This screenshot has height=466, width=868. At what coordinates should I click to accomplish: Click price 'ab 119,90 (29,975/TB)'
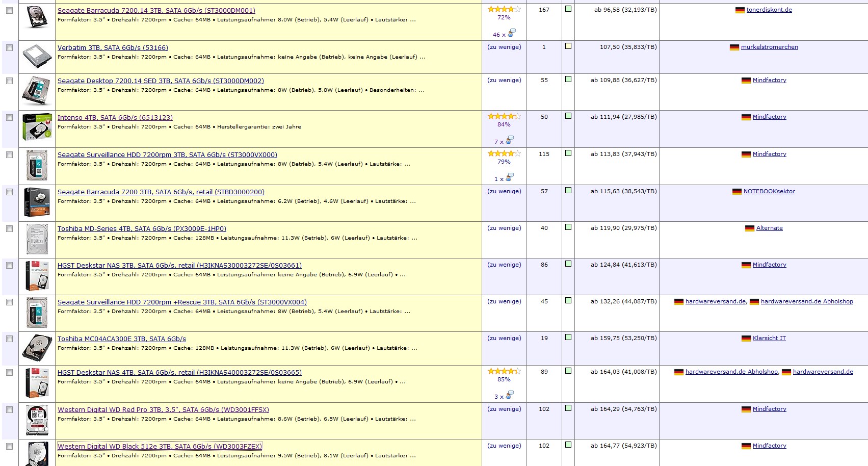[x=624, y=228]
